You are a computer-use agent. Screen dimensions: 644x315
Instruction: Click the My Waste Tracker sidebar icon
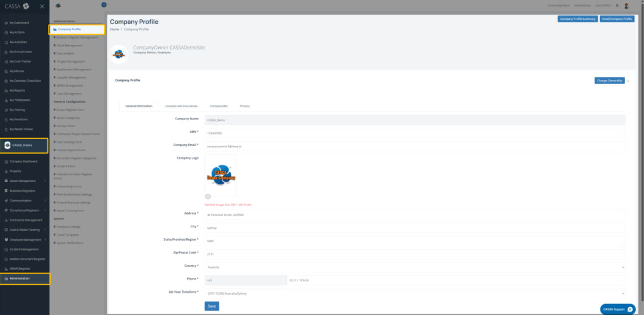pos(6,129)
